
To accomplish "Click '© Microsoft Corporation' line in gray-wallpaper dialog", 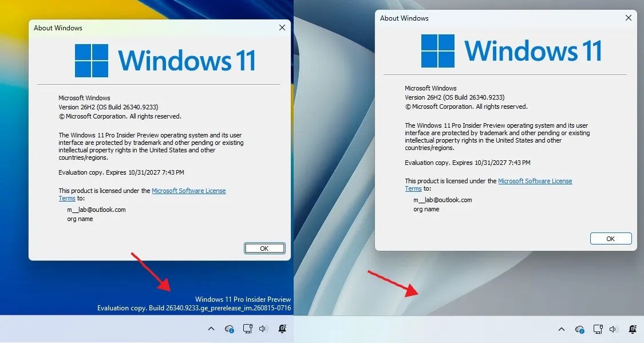I will point(466,107).
